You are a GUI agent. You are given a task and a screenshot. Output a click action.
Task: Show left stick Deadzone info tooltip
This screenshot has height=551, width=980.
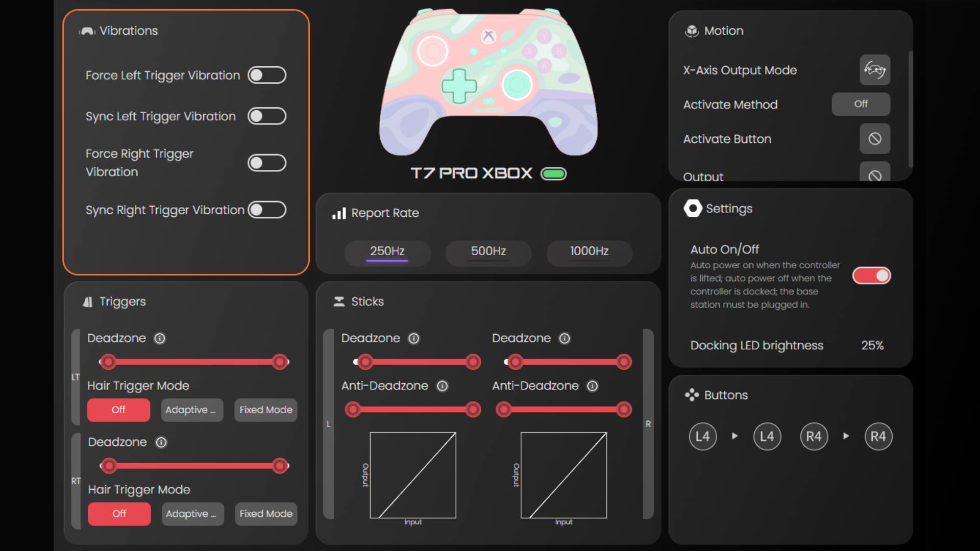click(x=414, y=338)
